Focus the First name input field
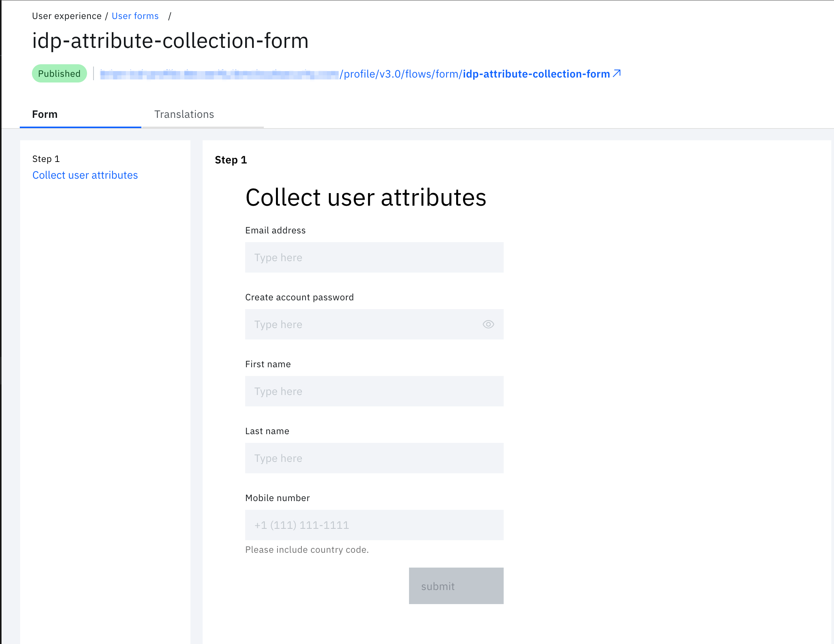 tap(374, 391)
